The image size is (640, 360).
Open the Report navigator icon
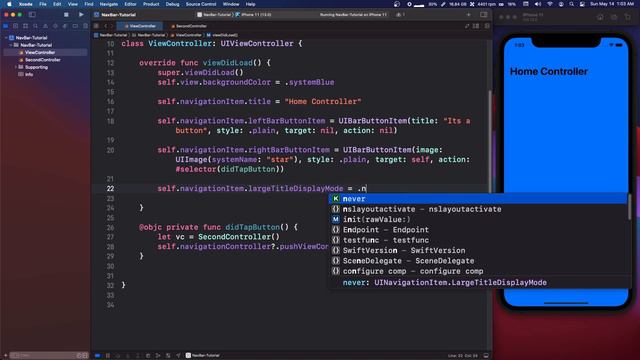(85, 26)
